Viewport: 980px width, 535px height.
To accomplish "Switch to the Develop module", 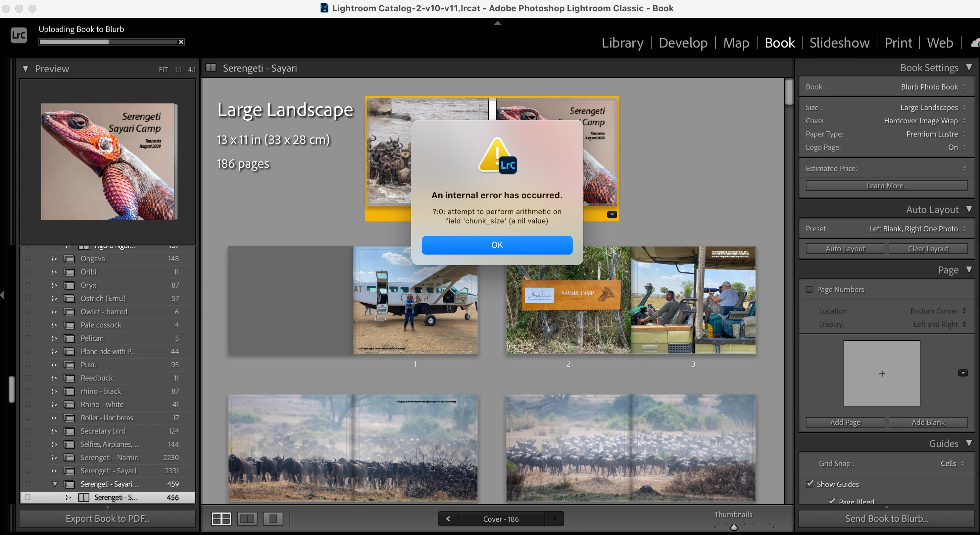I will pos(683,43).
